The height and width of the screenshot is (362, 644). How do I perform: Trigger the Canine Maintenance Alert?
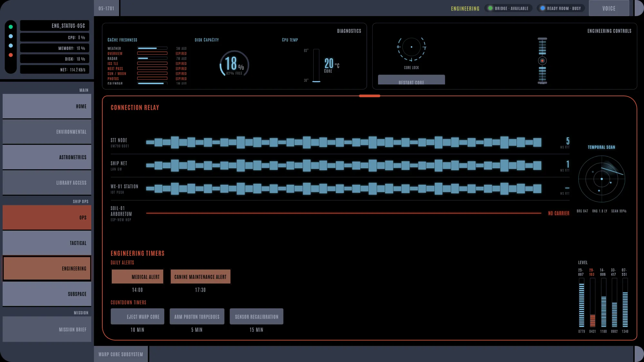tap(200, 277)
